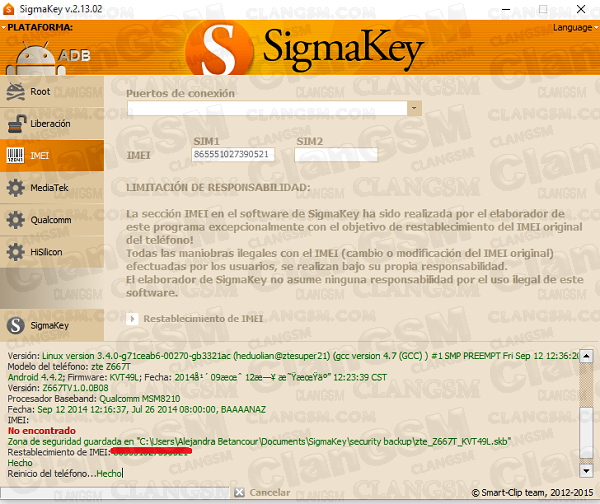Click 'LIMITACIÓN DE RESPONSABILIDAD:' heading

218,188
